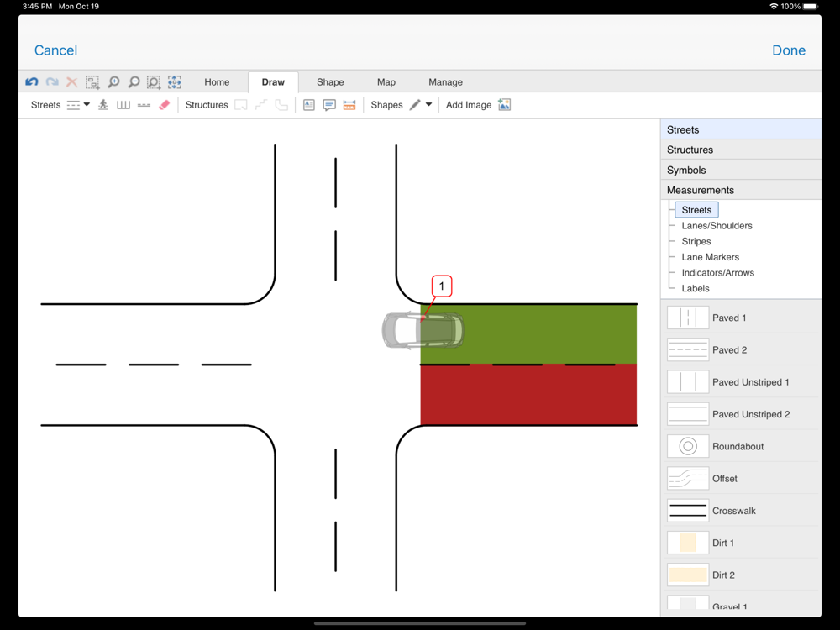Click the Fit/Pan to extents icon

pos(175,82)
